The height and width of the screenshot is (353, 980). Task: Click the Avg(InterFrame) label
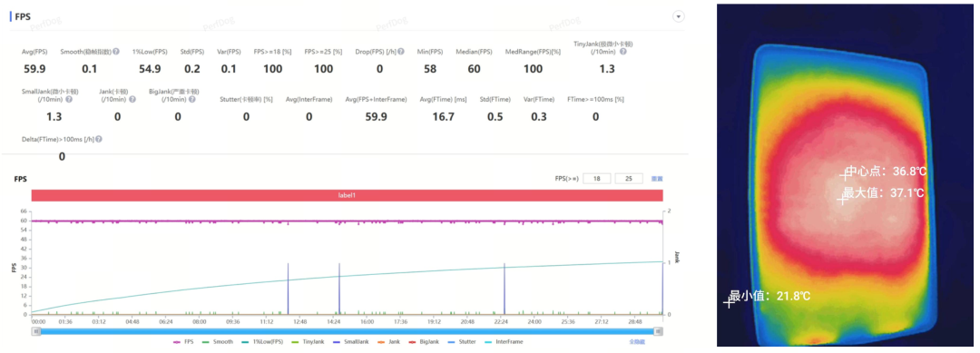309,99
